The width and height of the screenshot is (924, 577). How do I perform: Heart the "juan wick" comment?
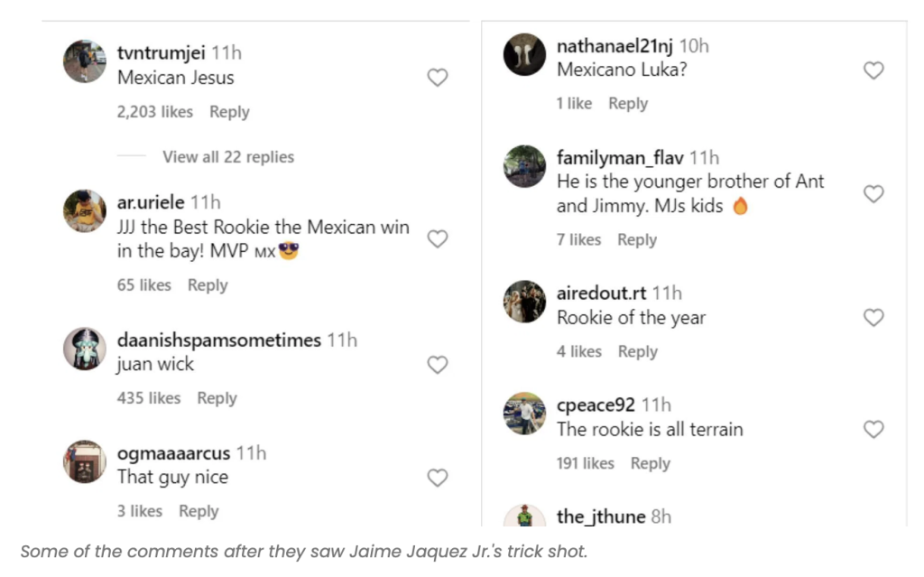coord(437,365)
